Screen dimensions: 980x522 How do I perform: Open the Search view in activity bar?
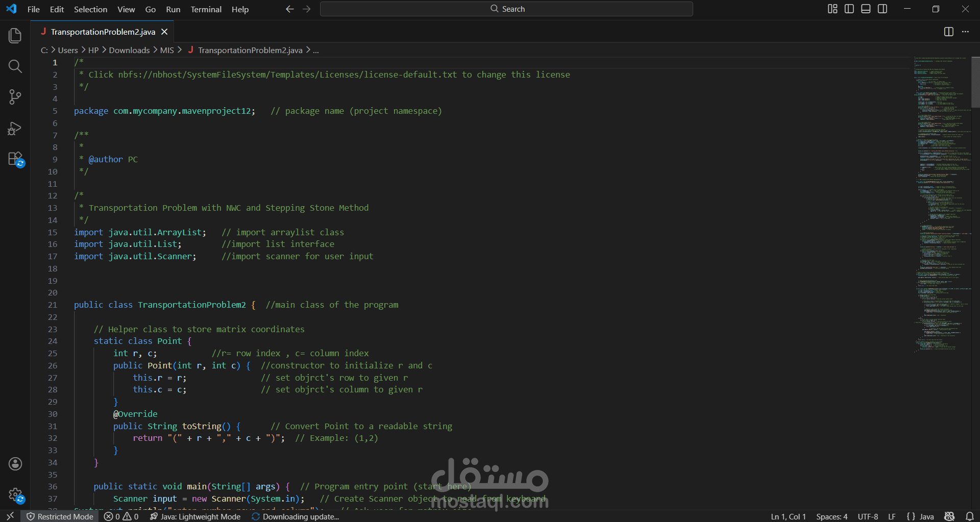tap(15, 66)
